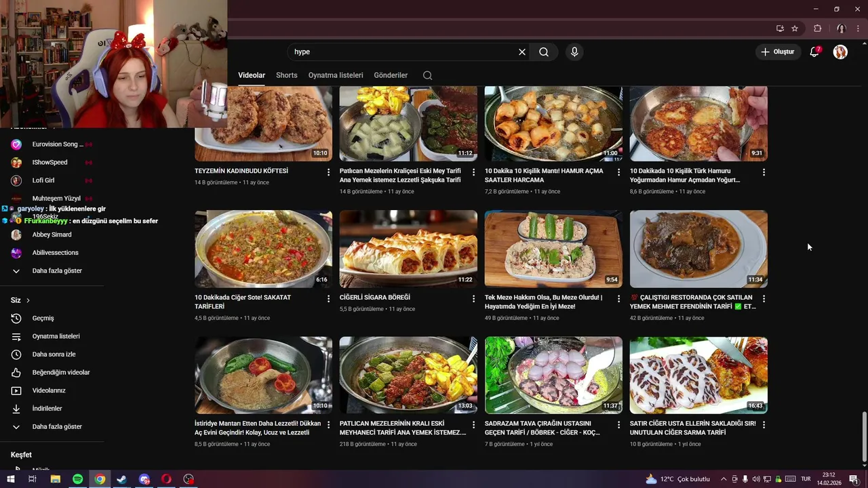The height and width of the screenshot is (488, 868).
Task: Open the weather widget showing 12°C Çok bulutlu
Action: pos(677,479)
